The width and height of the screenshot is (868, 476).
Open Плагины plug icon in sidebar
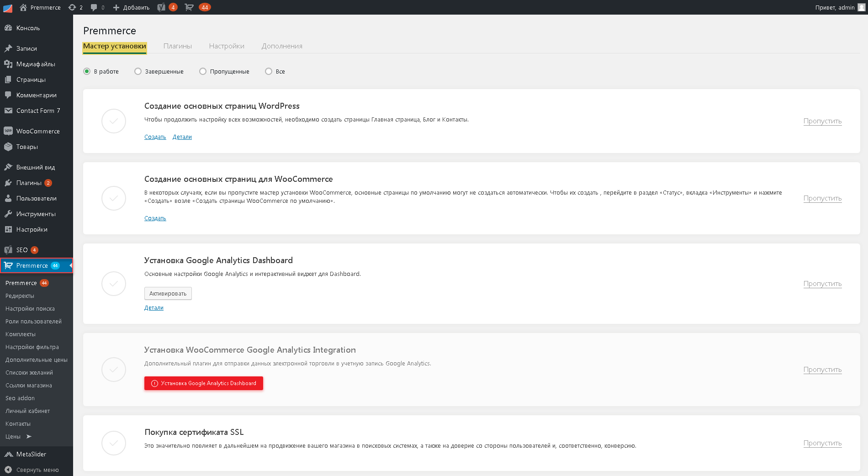click(x=8, y=183)
